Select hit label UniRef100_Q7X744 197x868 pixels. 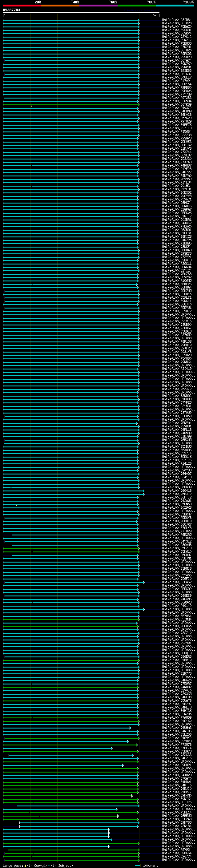[177, 152]
